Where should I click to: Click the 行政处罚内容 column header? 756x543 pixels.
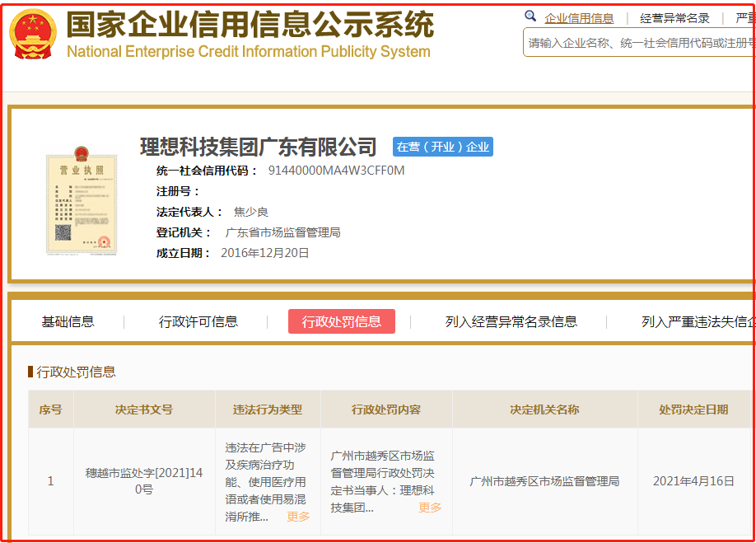point(386,410)
